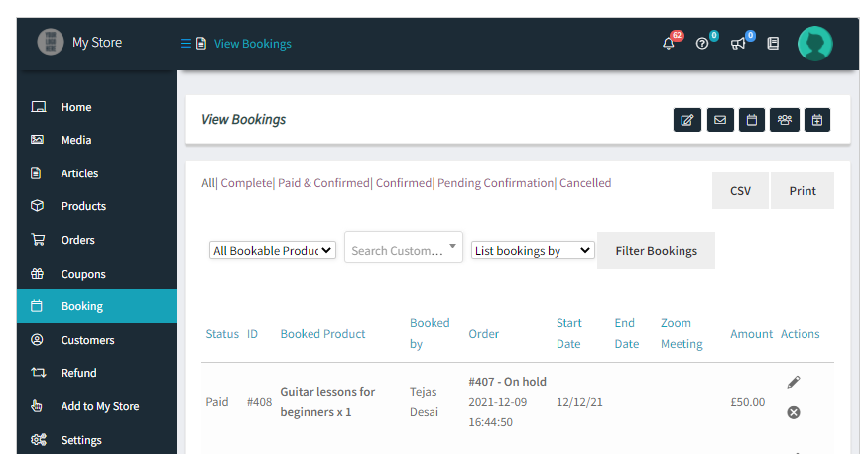
Task: Click the envelope notification icon button
Action: tap(720, 120)
